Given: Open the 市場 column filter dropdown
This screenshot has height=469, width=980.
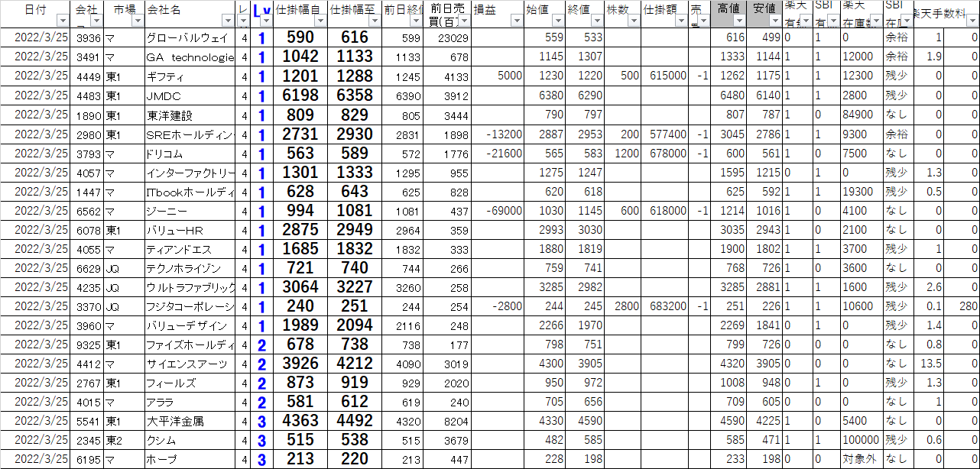Looking at the screenshot, I should (x=137, y=22).
